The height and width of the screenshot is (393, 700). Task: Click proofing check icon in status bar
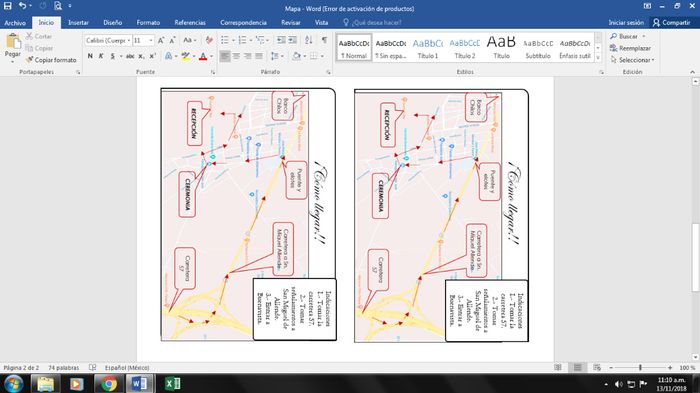(92, 368)
